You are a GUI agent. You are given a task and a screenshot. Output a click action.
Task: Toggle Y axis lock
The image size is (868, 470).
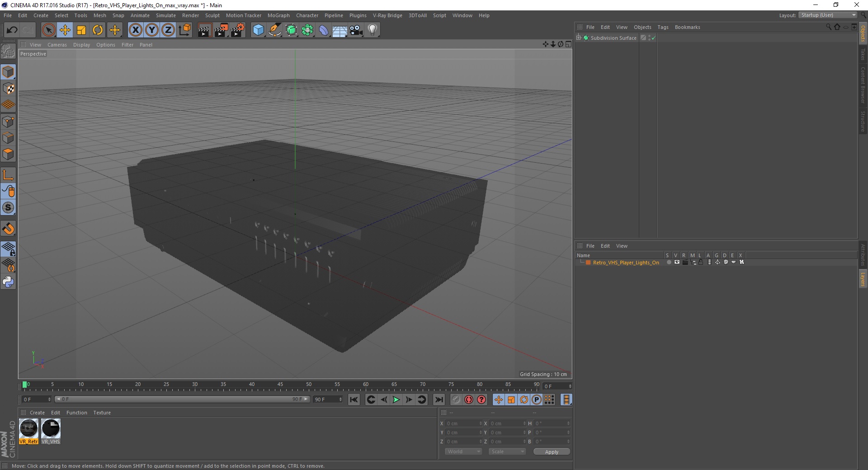coord(152,30)
